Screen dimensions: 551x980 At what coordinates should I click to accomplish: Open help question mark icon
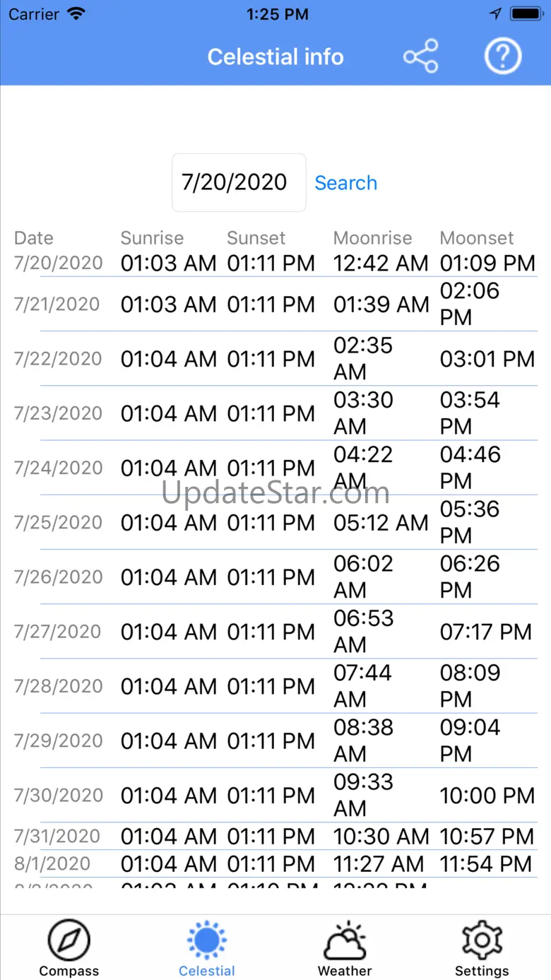point(503,56)
